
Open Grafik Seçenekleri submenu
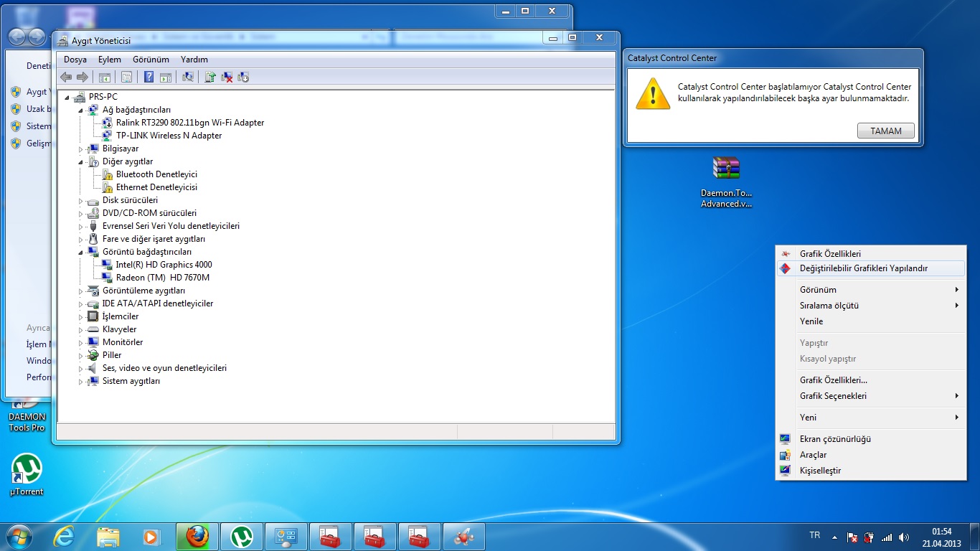[x=871, y=396]
